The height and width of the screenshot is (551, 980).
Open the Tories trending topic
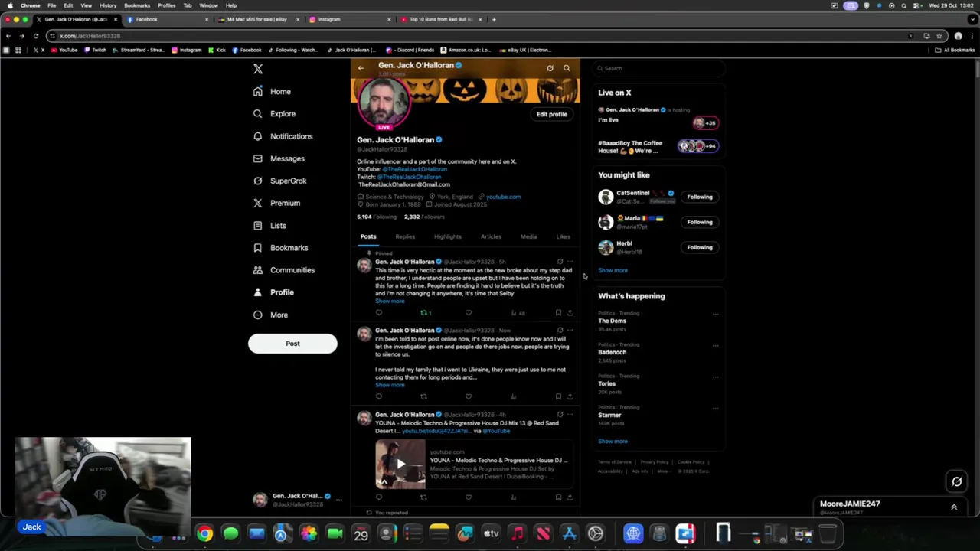tap(606, 383)
